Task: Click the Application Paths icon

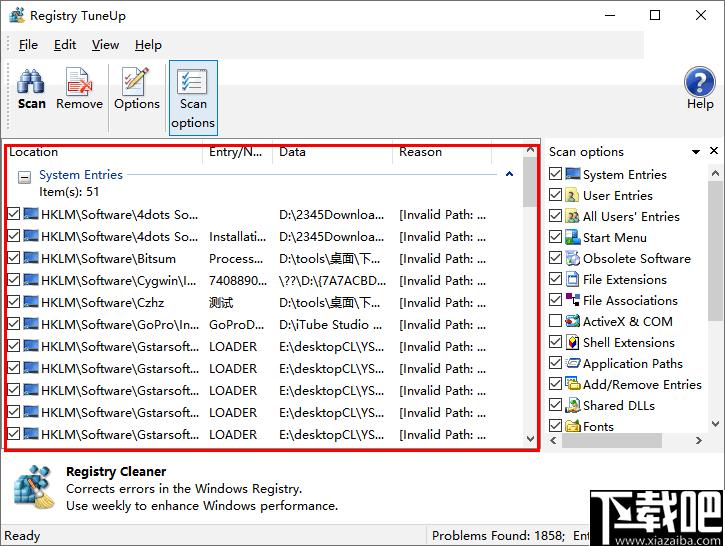Action: point(572,363)
